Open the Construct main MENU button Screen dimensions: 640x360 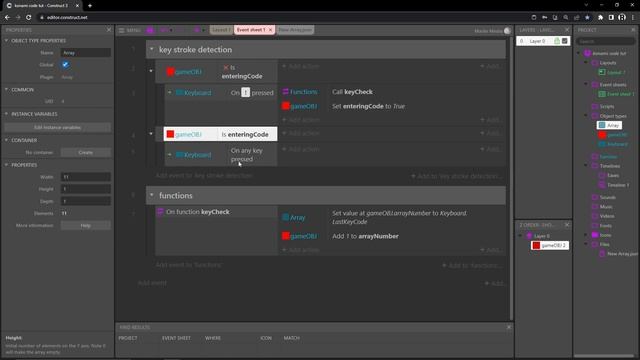click(x=129, y=30)
